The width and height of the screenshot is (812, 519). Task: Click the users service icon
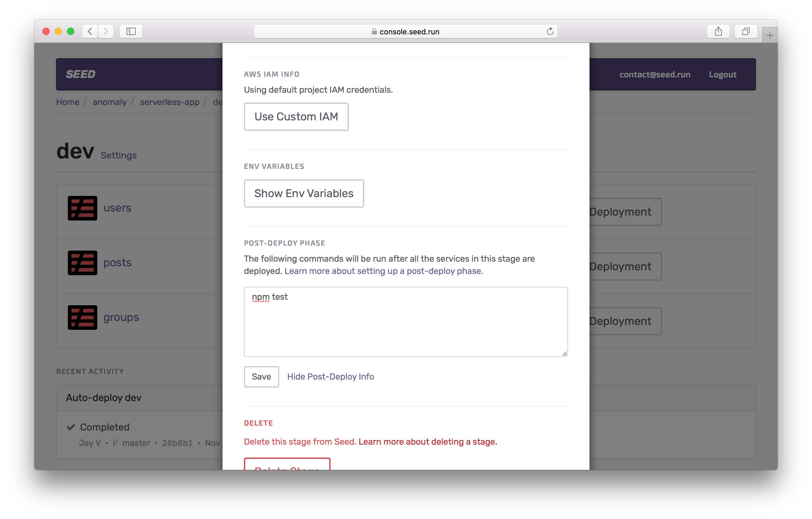click(82, 208)
